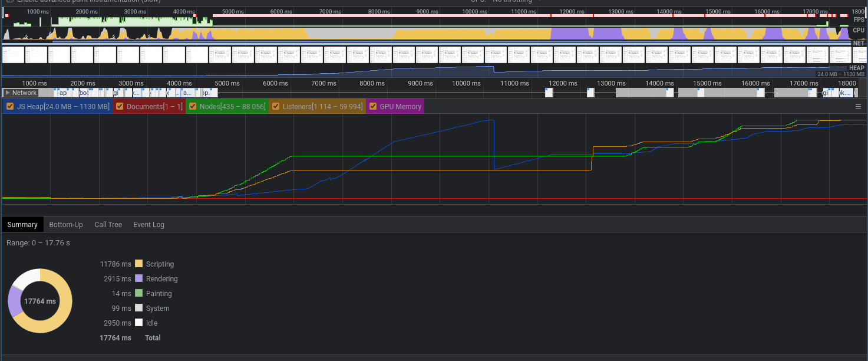
Task: Select the first filmstrip screenshot thumbnail
Action: coord(14,55)
